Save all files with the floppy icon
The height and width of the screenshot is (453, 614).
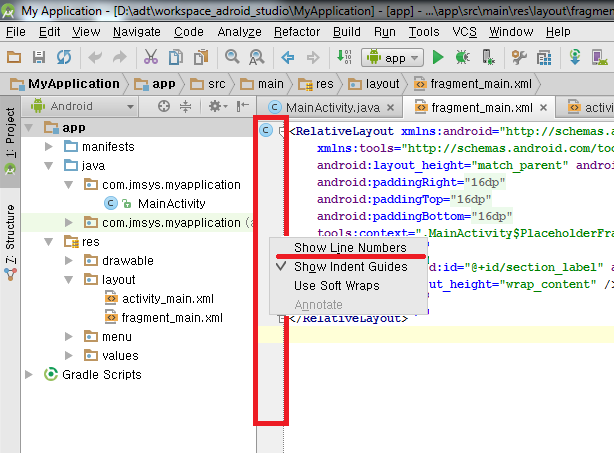point(39,58)
